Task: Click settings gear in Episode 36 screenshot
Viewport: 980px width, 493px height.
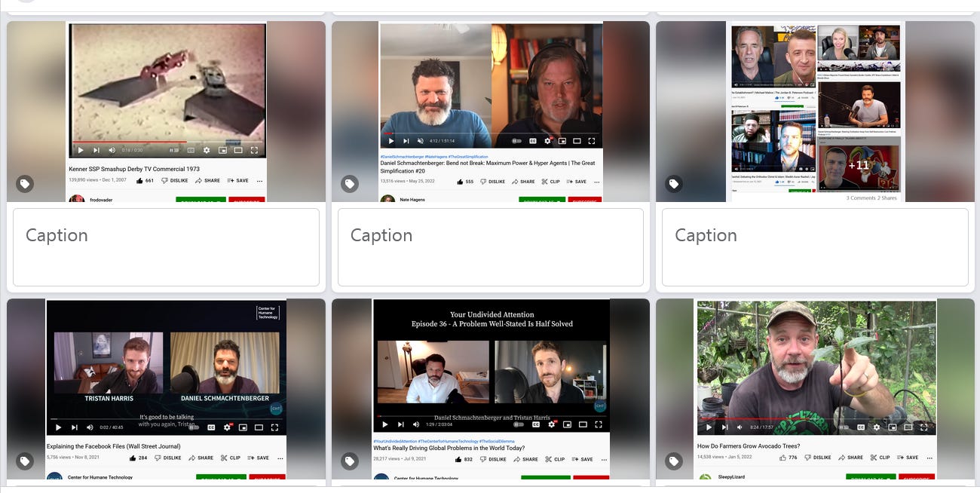Action: [x=551, y=424]
